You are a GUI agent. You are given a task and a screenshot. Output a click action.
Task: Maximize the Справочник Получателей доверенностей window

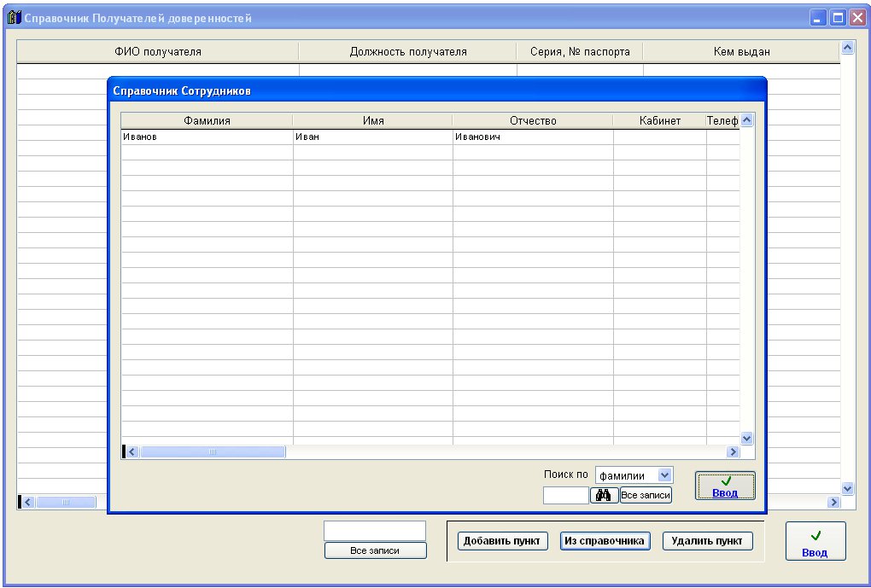coord(838,18)
